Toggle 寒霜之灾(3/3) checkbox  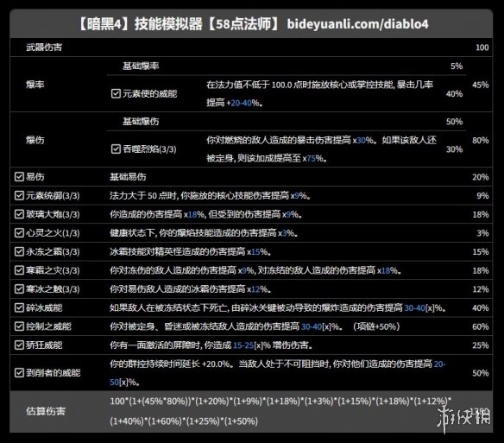coord(19,270)
